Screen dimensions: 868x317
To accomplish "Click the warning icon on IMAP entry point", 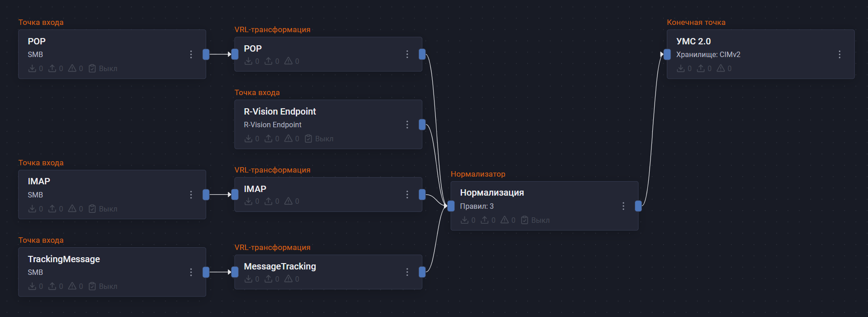I will (x=73, y=209).
